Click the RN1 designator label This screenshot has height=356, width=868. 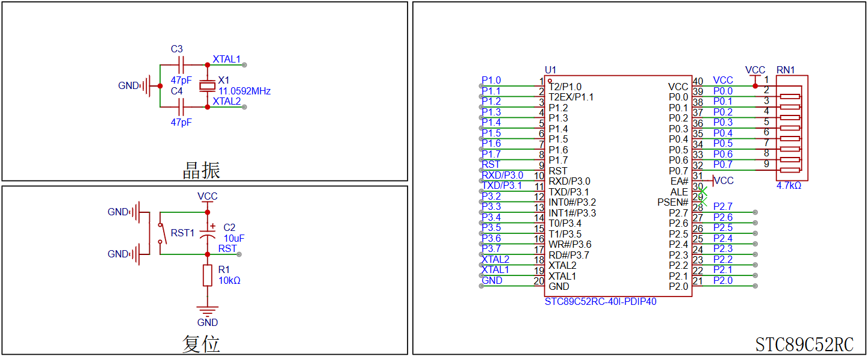pos(786,70)
